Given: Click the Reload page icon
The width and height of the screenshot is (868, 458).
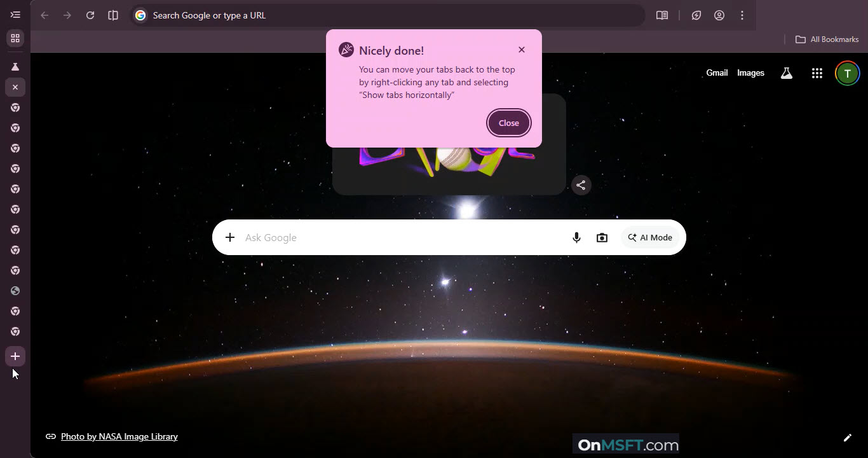Looking at the screenshot, I should click(90, 15).
